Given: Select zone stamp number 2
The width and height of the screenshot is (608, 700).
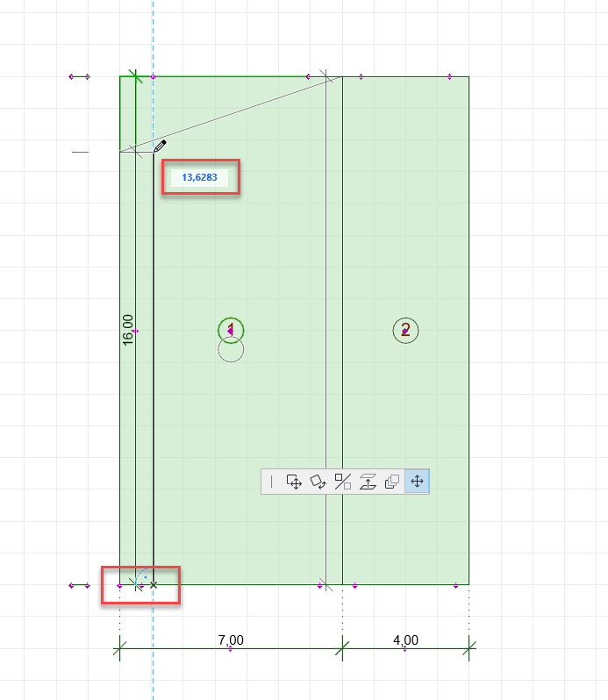Looking at the screenshot, I should coord(405,331).
